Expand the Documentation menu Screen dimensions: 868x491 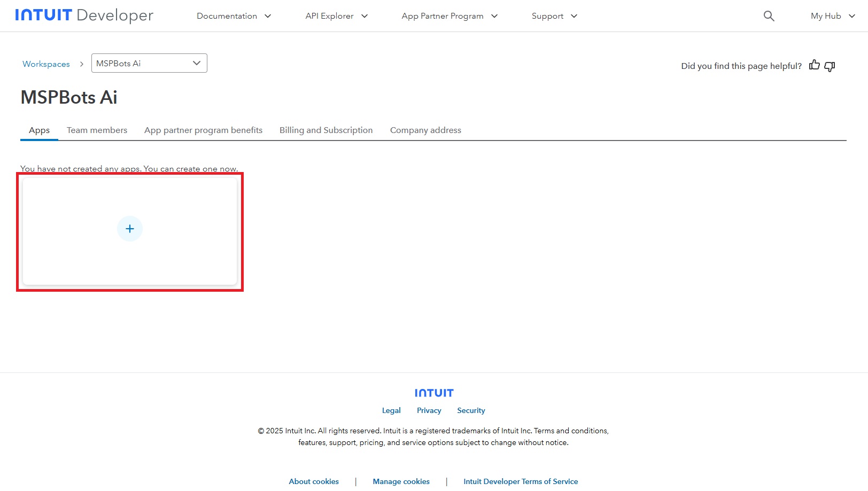(x=234, y=16)
